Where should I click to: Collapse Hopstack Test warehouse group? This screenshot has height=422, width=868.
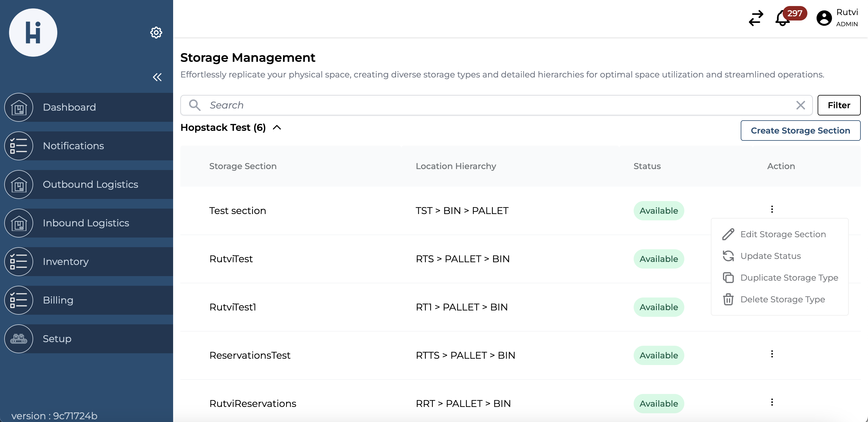pyautogui.click(x=277, y=128)
